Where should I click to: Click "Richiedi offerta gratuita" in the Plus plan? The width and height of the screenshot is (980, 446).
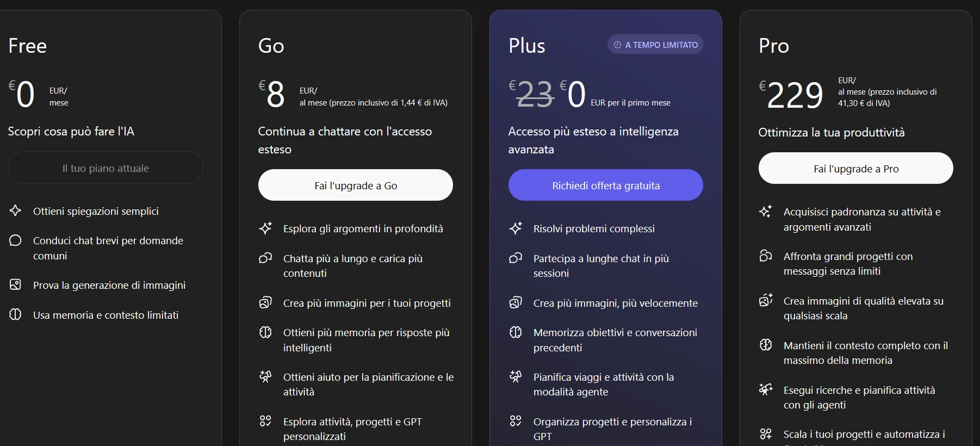coord(605,185)
